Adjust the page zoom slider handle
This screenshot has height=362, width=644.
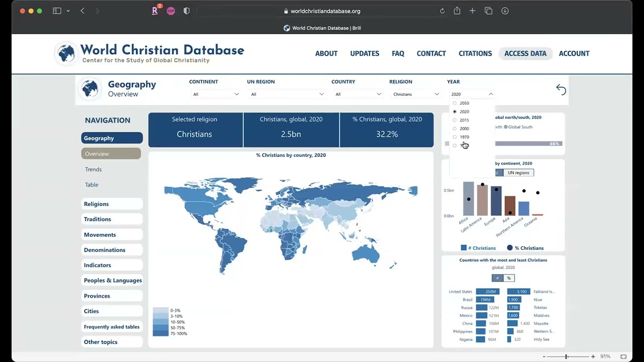click(x=566, y=356)
